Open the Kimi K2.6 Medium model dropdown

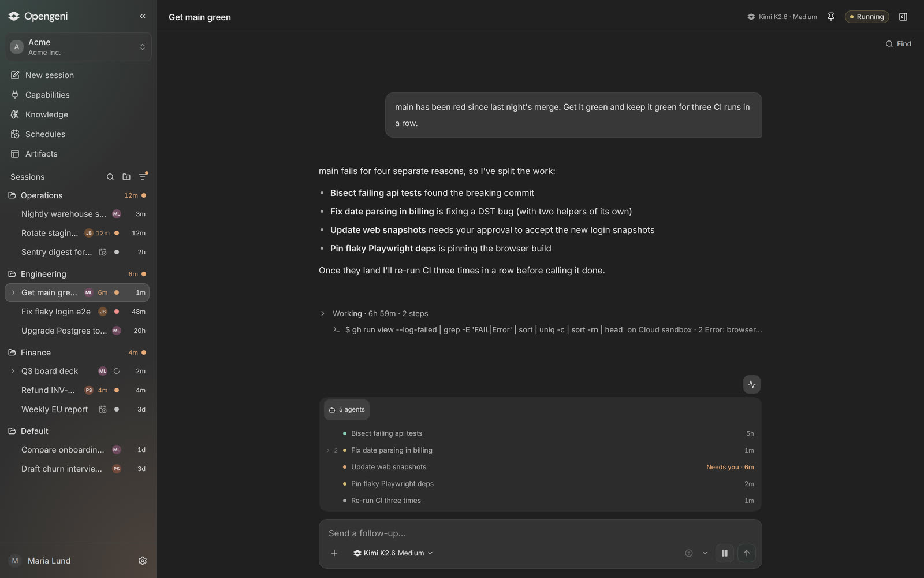[393, 553]
